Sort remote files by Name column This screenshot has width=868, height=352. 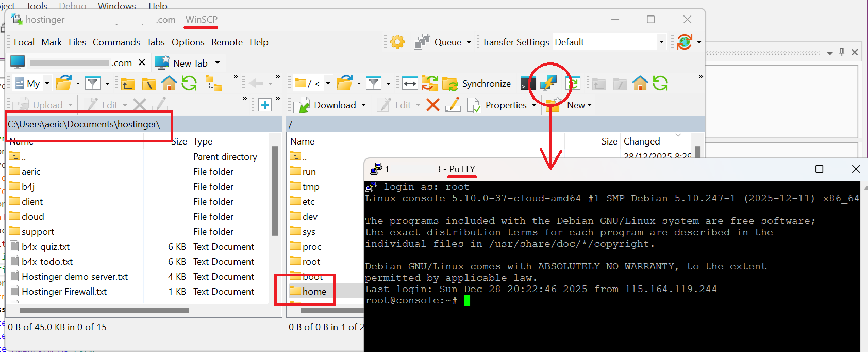[426, 141]
